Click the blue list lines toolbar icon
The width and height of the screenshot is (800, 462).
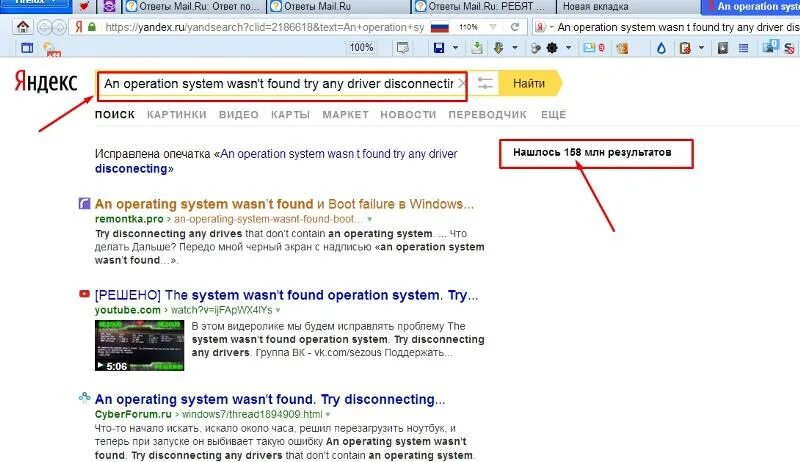pos(743,48)
